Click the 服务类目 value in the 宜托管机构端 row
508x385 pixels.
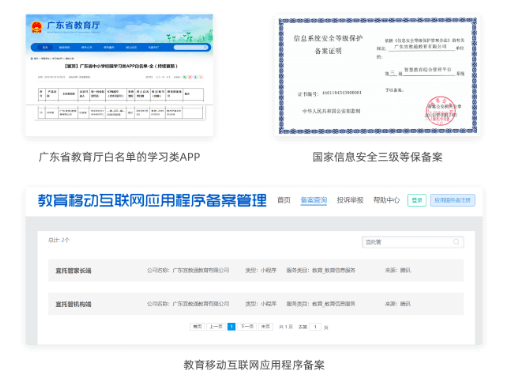click(x=334, y=304)
